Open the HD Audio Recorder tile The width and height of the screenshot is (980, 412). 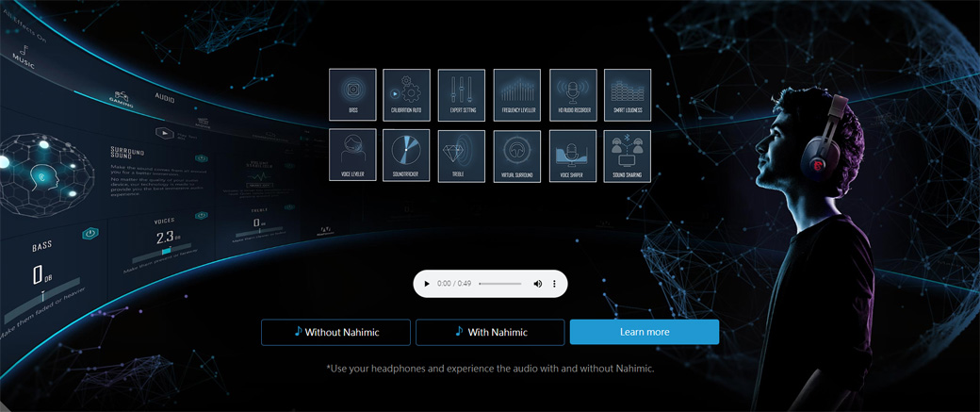(x=573, y=95)
